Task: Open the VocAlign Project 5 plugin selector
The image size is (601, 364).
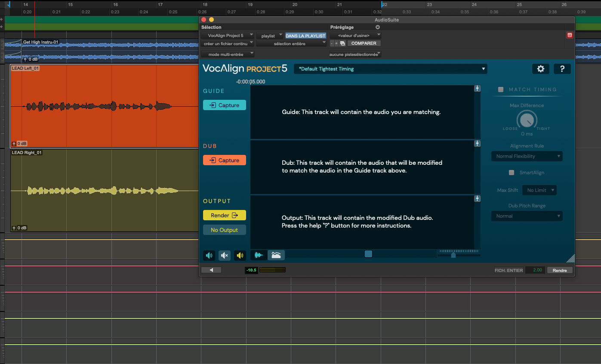Action: click(227, 36)
